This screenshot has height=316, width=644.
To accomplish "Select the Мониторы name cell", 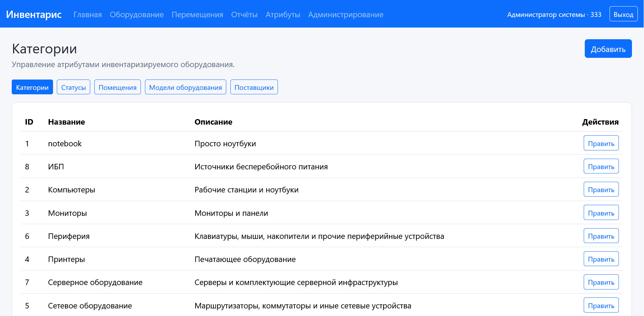I will click(67, 213).
